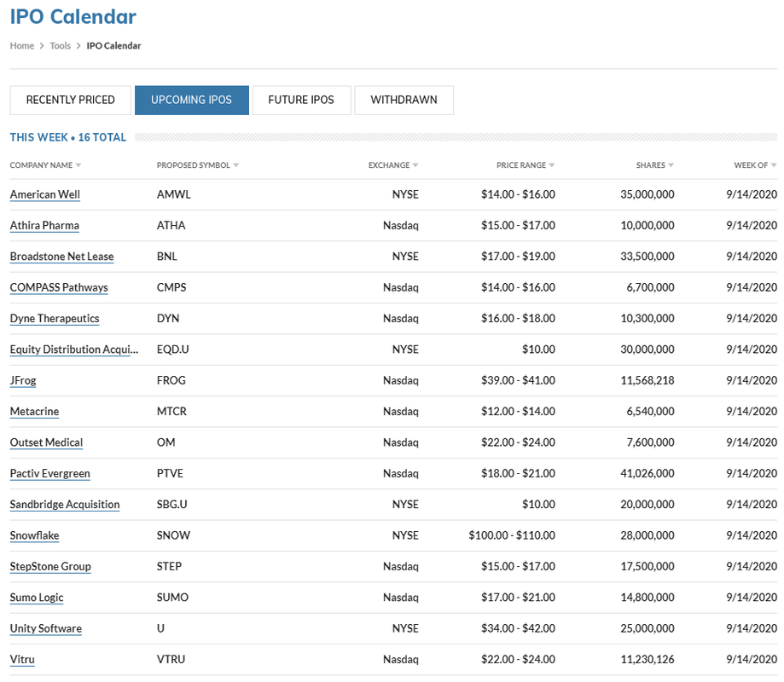The image size is (784, 682).
Task: Open Tools breadcrumb link
Action: click(61, 46)
